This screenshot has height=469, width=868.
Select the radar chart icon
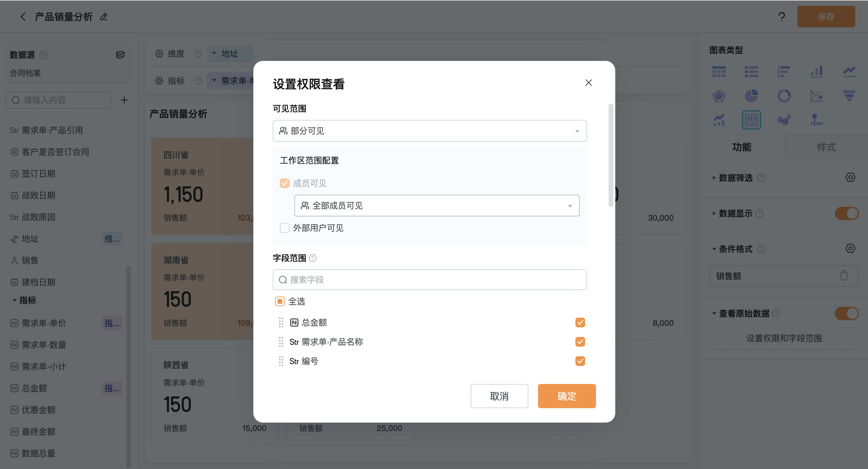coord(719,96)
